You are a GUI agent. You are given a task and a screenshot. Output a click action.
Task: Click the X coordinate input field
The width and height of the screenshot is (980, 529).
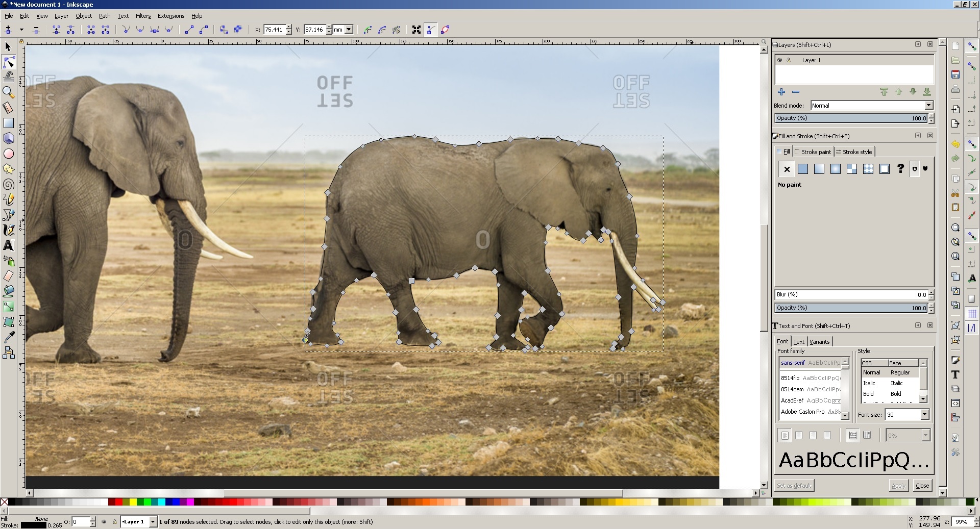tap(275, 30)
